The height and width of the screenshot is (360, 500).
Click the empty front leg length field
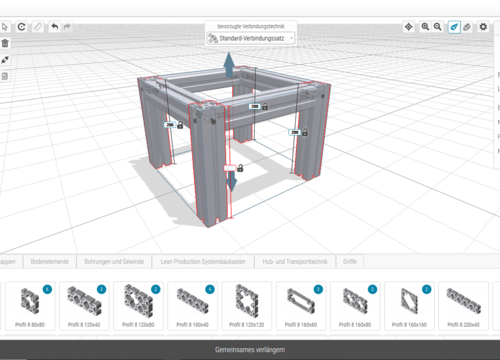point(230,168)
